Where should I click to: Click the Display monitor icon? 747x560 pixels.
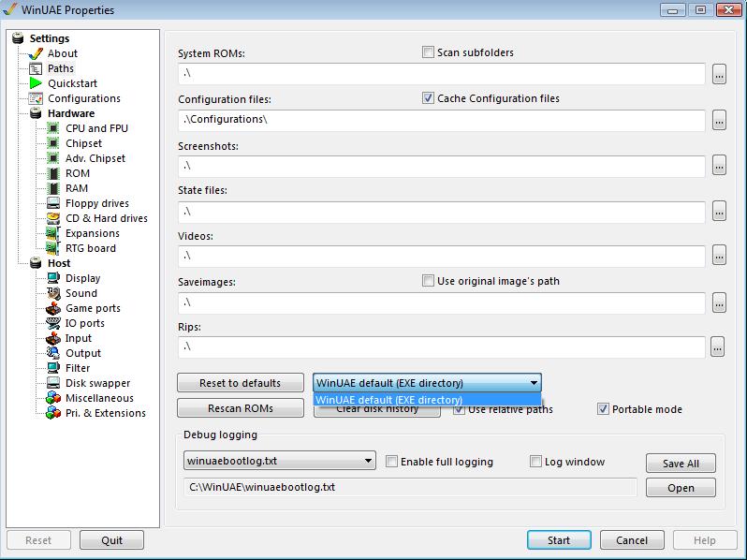53,278
